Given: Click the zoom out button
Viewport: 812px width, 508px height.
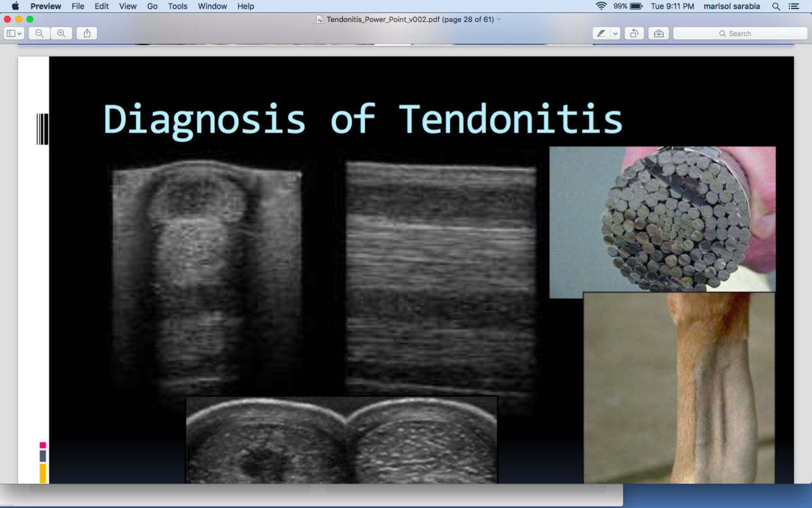Looking at the screenshot, I should (39, 34).
